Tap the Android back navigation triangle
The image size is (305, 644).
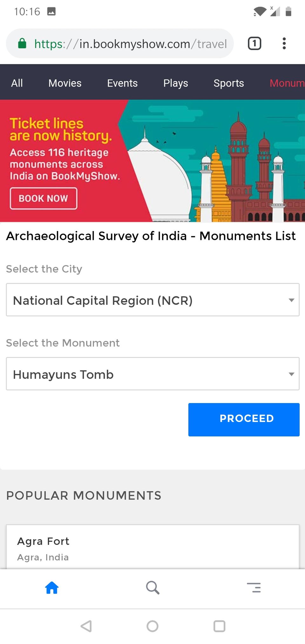click(x=86, y=626)
